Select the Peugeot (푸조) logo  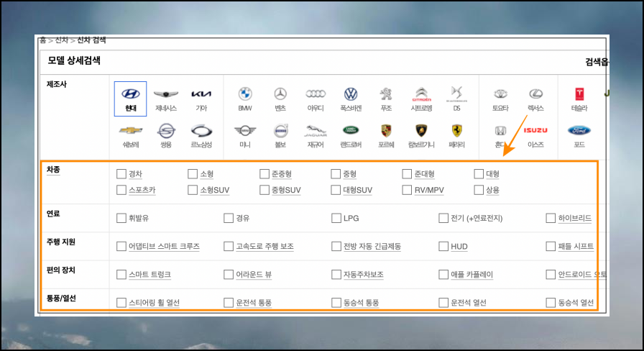coord(386,94)
